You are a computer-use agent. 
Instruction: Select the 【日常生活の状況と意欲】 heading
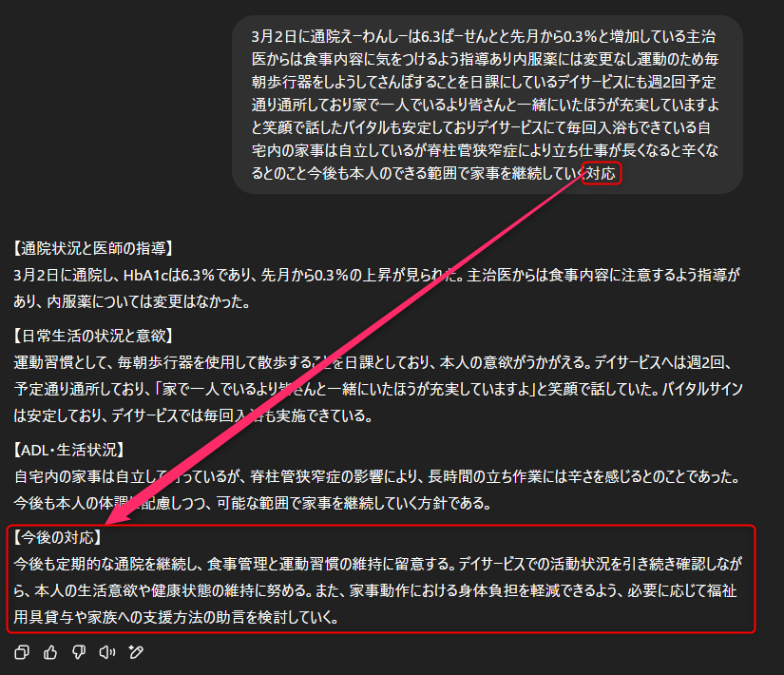[x=93, y=336]
